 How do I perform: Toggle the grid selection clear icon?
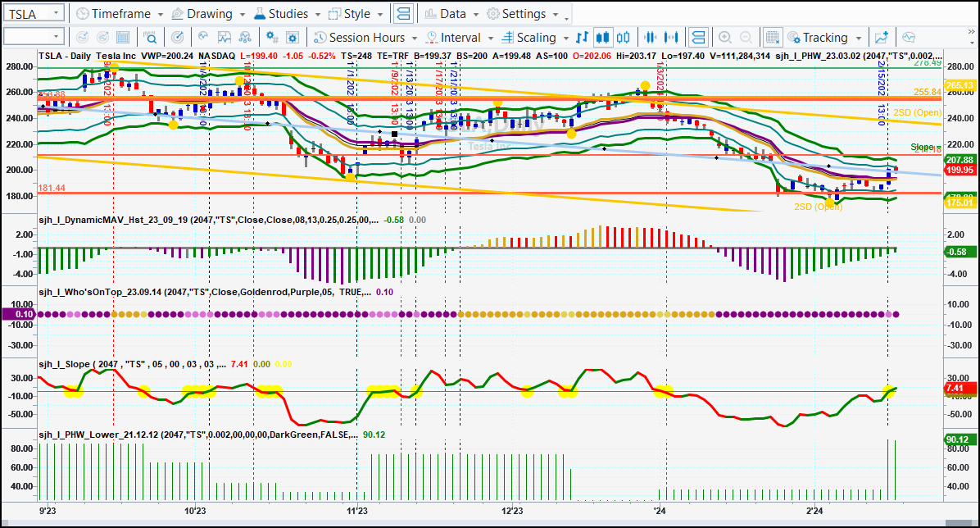click(x=773, y=38)
